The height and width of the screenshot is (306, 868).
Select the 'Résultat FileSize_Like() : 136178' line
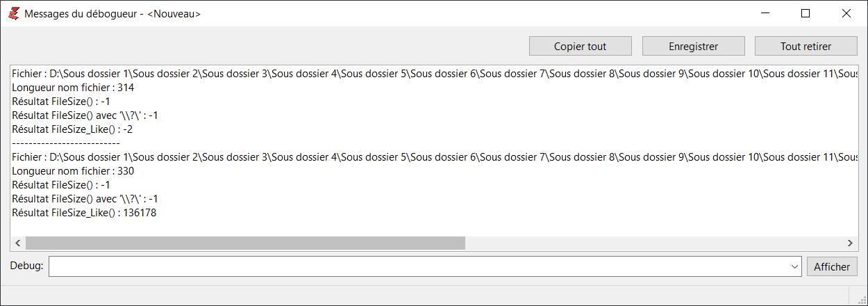coord(84,213)
